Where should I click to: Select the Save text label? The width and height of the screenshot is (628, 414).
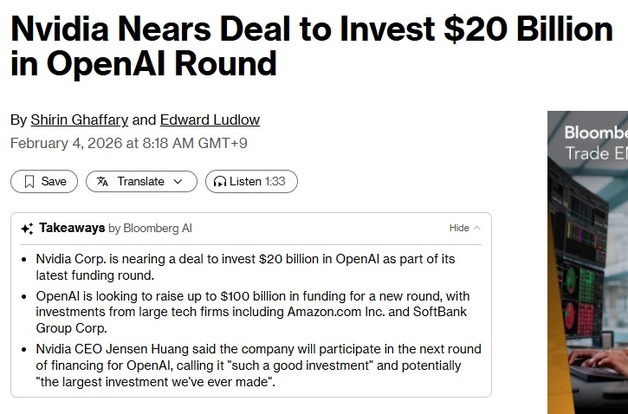point(54,181)
